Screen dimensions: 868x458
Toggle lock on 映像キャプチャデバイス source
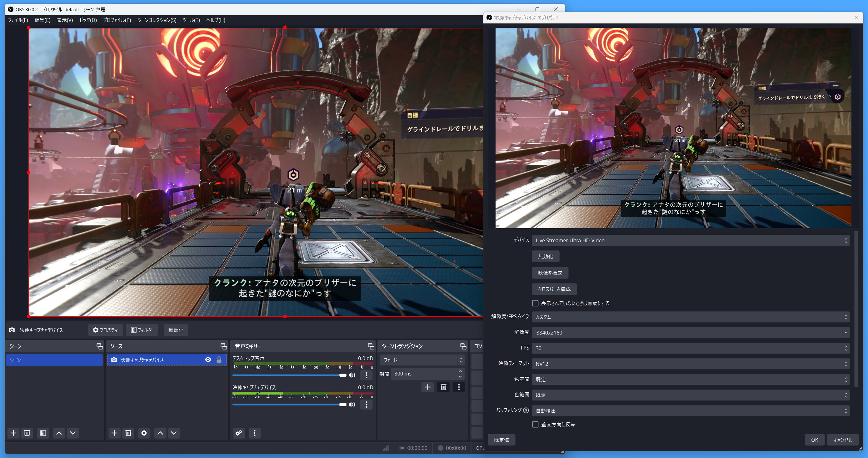[219, 360]
